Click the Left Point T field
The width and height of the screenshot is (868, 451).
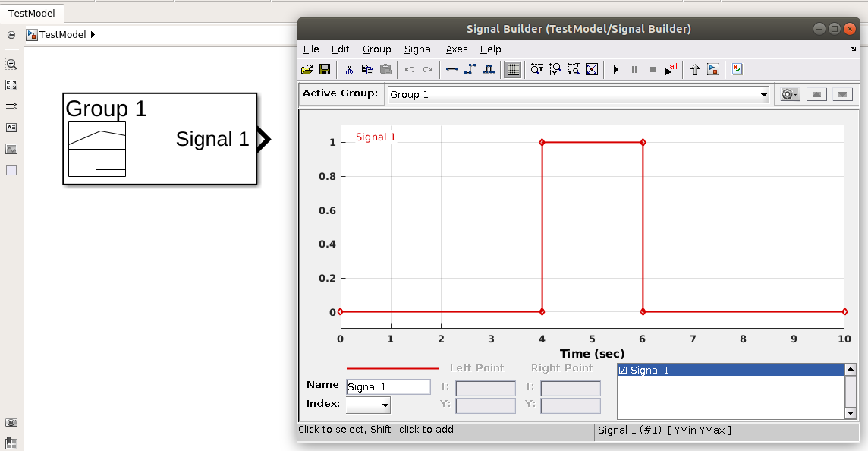pos(486,387)
